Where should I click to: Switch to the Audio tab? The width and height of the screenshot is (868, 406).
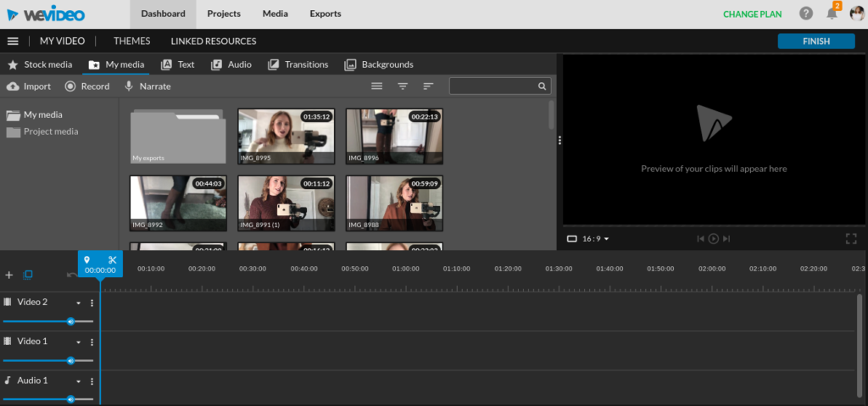coord(231,64)
